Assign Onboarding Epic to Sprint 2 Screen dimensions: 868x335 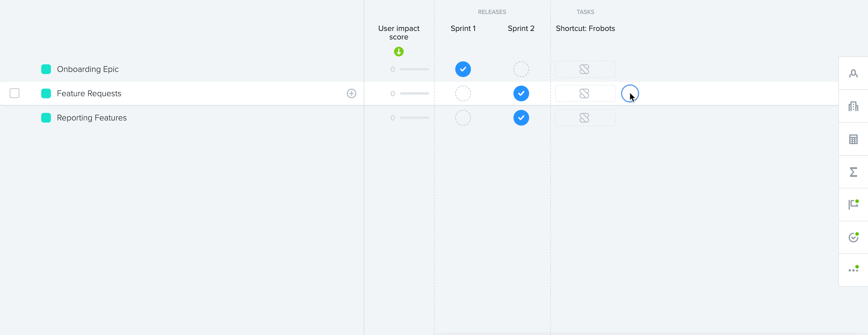pyautogui.click(x=521, y=69)
